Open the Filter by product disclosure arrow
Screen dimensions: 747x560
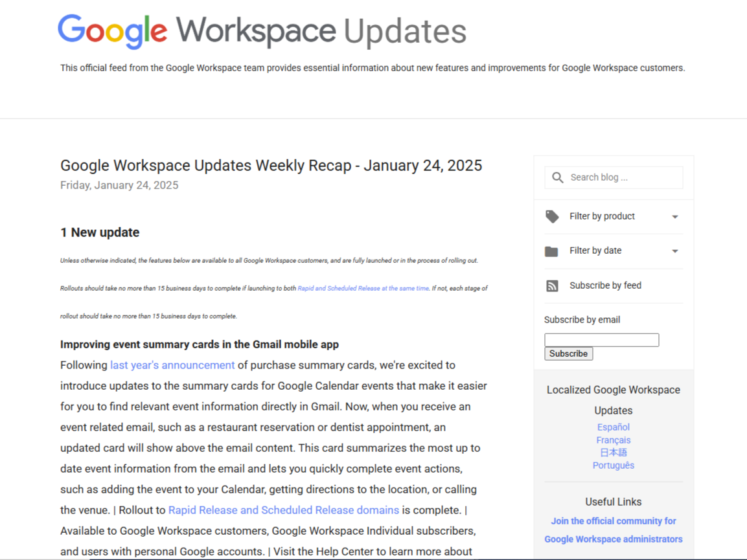tap(674, 216)
